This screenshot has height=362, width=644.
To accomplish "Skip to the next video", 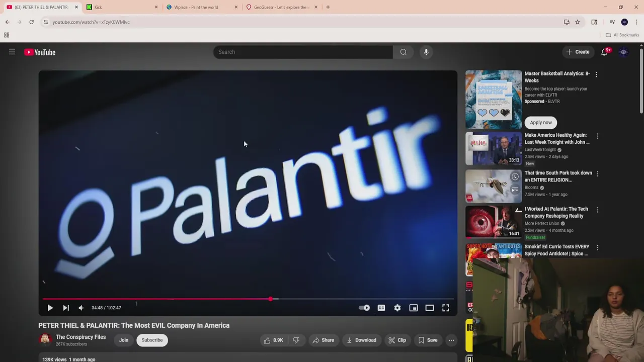I will (x=66, y=308).
